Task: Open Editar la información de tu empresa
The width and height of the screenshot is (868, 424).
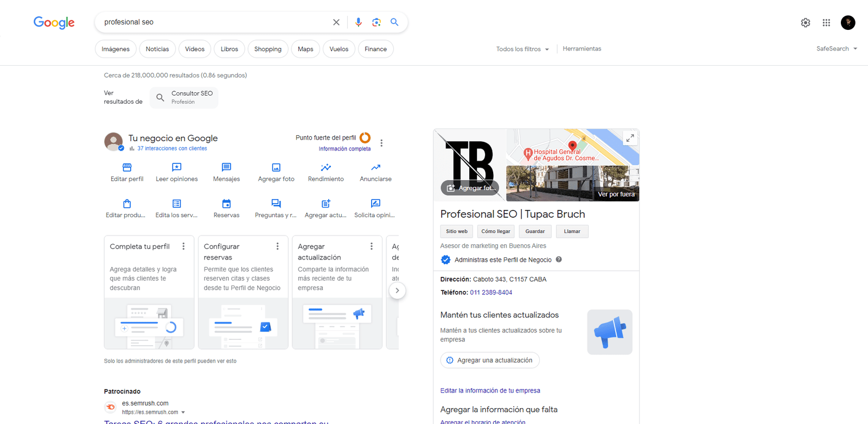Action: (490, 390)
